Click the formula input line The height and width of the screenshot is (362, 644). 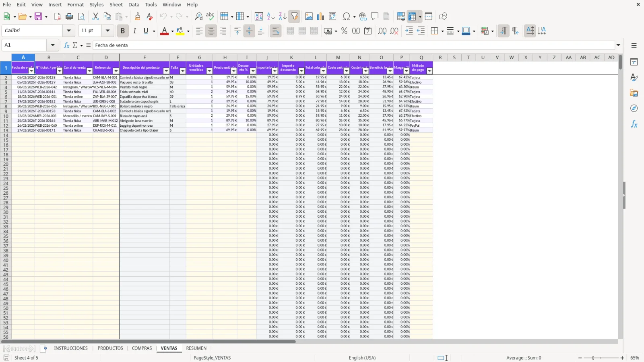pos(354,45)
